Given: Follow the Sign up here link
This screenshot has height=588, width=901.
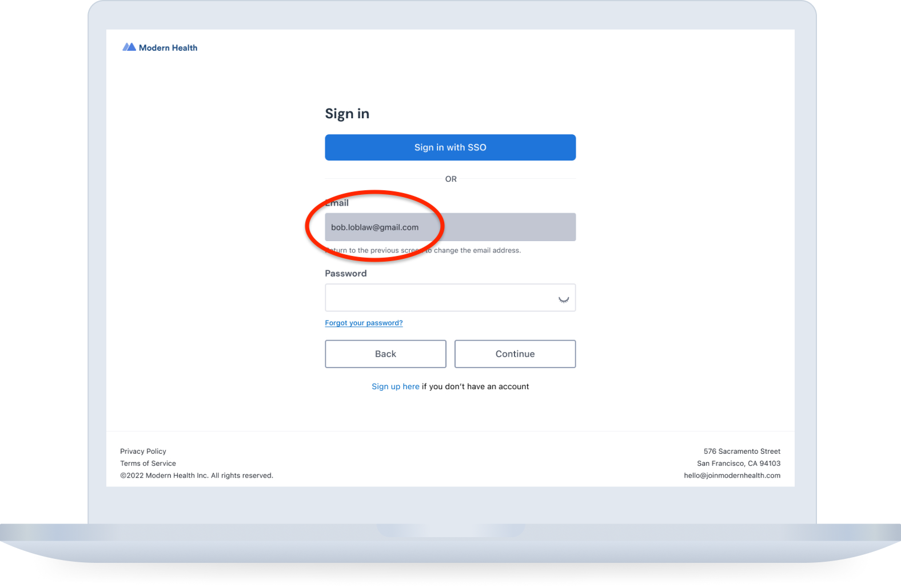Looking at the screenshot, I should [x=395, y=386].
